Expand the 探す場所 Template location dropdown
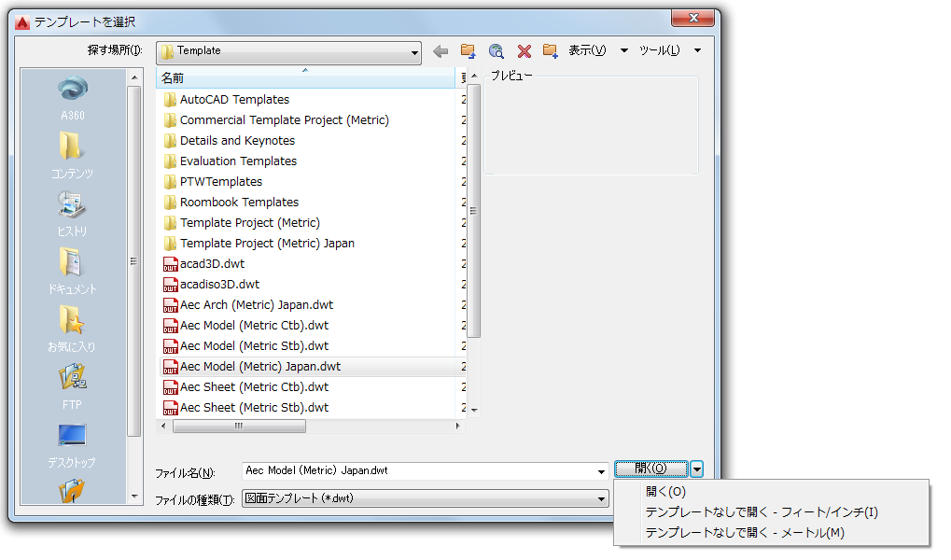Viewport: 951px width, 560px height. [415, 53]
